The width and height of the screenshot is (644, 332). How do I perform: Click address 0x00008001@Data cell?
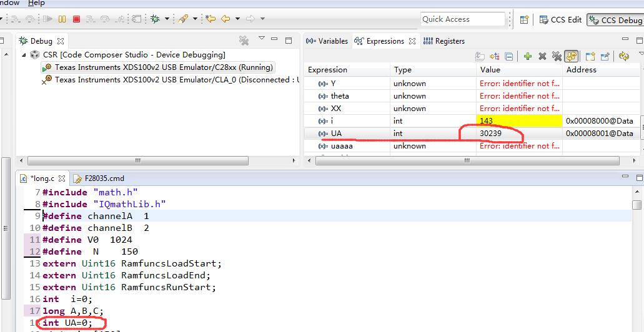(x=601, y=134)
